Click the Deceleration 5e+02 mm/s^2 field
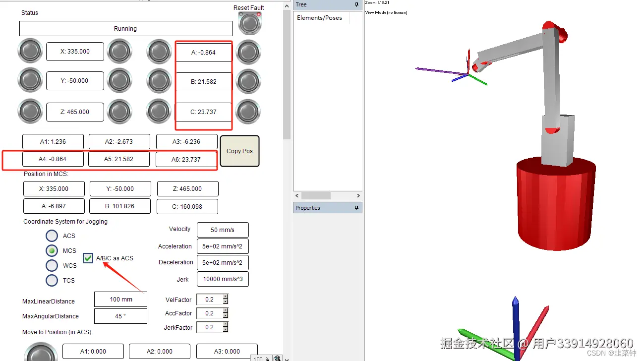Screen dimensions: 644x361 coord(223,262)
